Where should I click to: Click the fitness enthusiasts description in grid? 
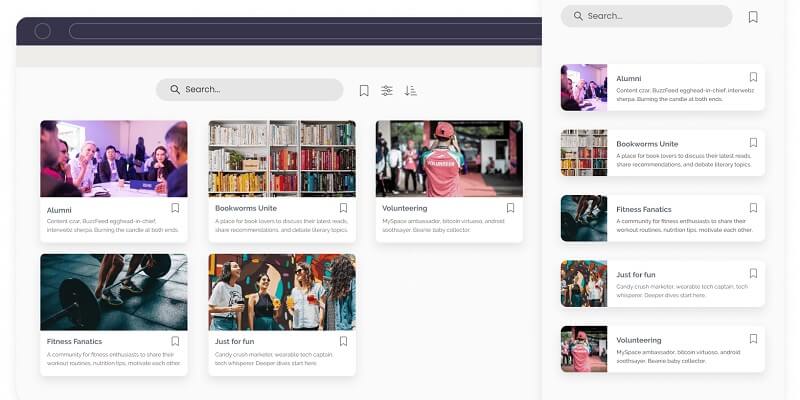click(114, 359)
